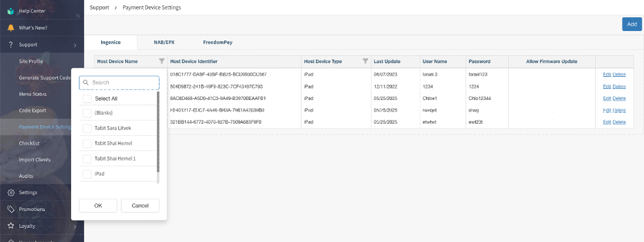This screenshot has width=644, height=242.
Task: Expand the Loyalty menu arrow
Action: [x=75, y=226]
